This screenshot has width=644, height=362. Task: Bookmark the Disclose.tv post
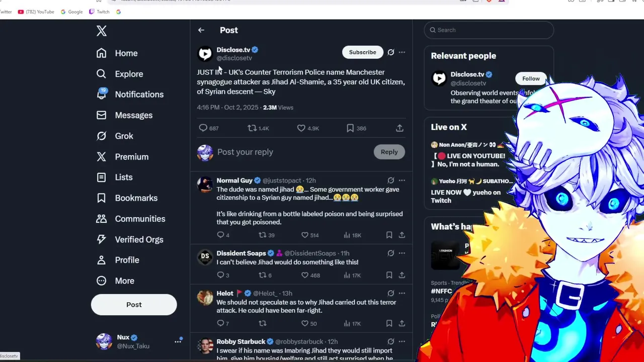(x=350, y=128)
